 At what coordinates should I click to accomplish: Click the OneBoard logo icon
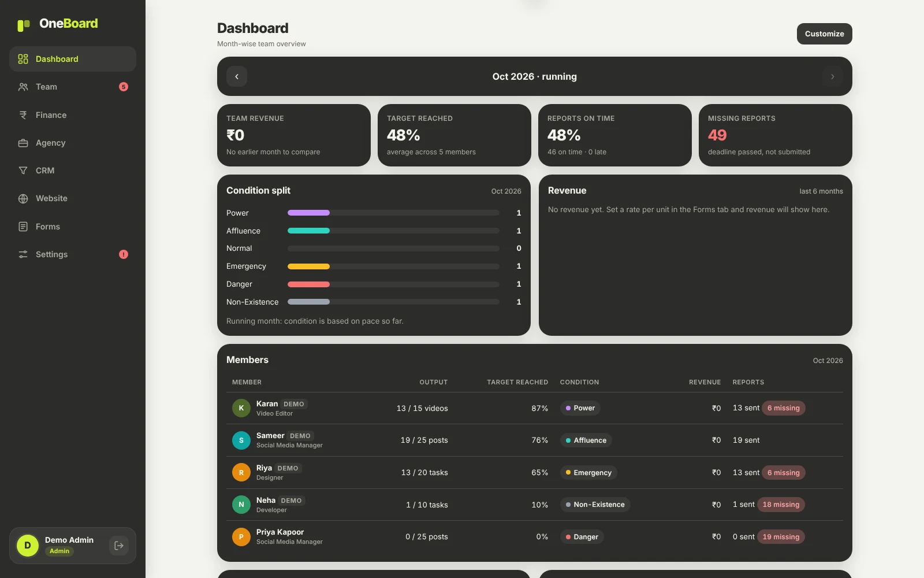[x=24, y=25]
